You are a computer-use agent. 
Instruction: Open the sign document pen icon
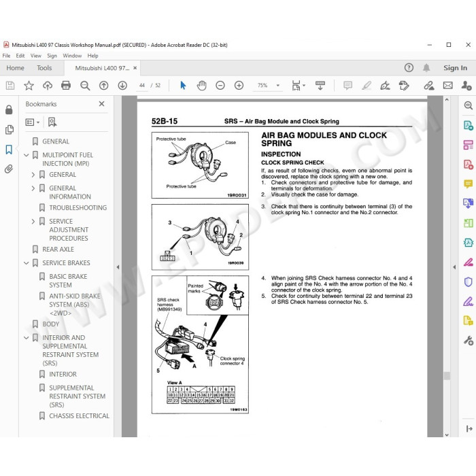tap(385, 86)
